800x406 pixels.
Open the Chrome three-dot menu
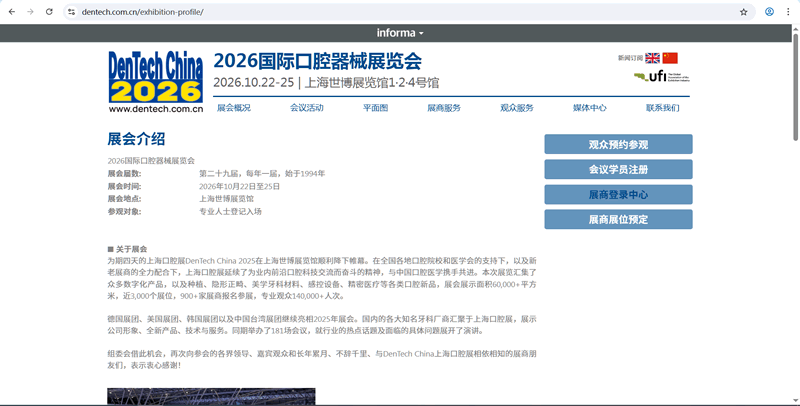pos(788,12)
